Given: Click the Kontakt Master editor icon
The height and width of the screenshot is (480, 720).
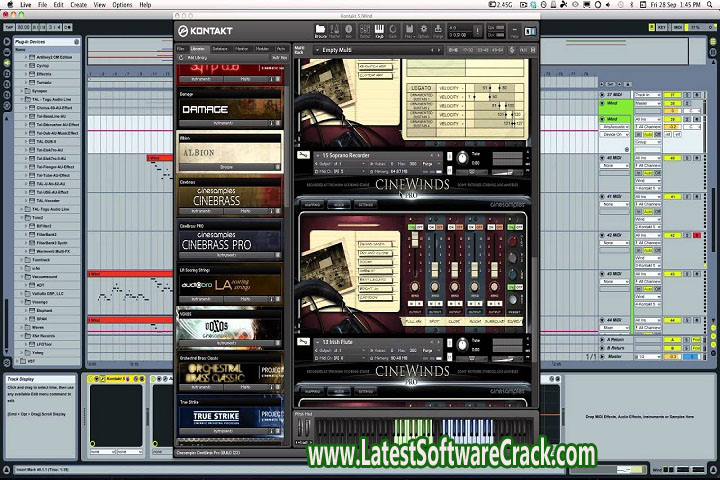Looking at the screenshot, I should (334, 31).
